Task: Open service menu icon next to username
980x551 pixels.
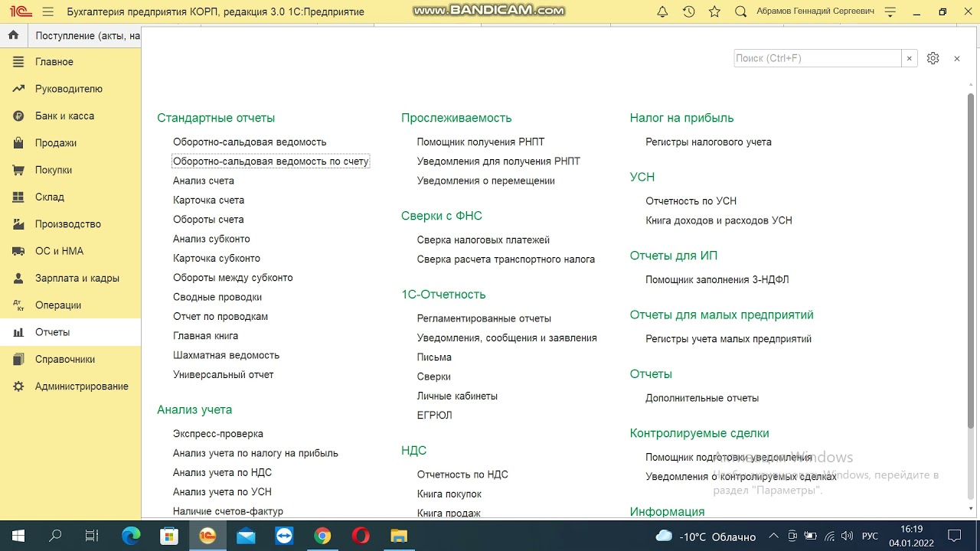Action: point(890,12)
